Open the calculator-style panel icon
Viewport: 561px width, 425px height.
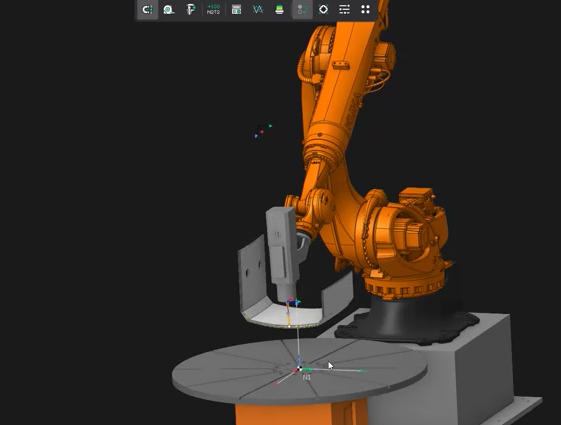point(236,9)
